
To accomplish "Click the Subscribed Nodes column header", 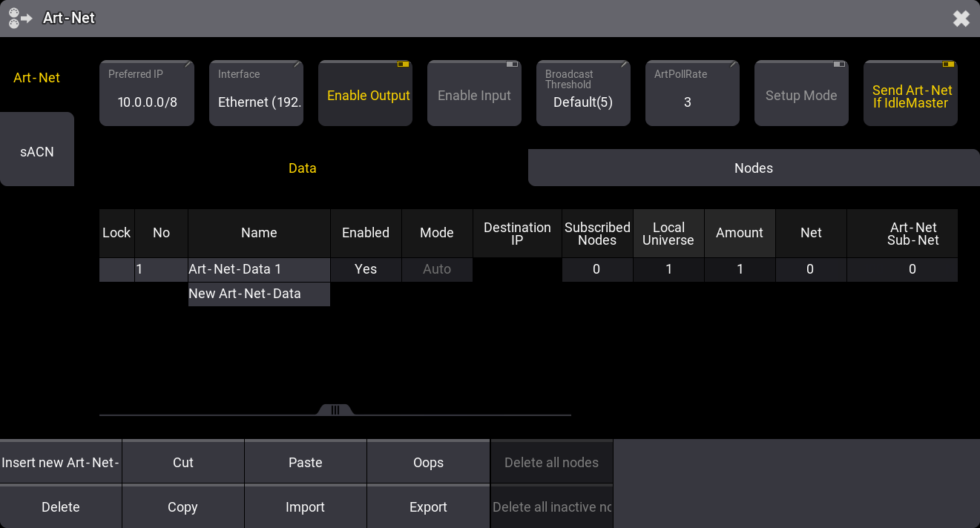I will (x=597, y=233).
